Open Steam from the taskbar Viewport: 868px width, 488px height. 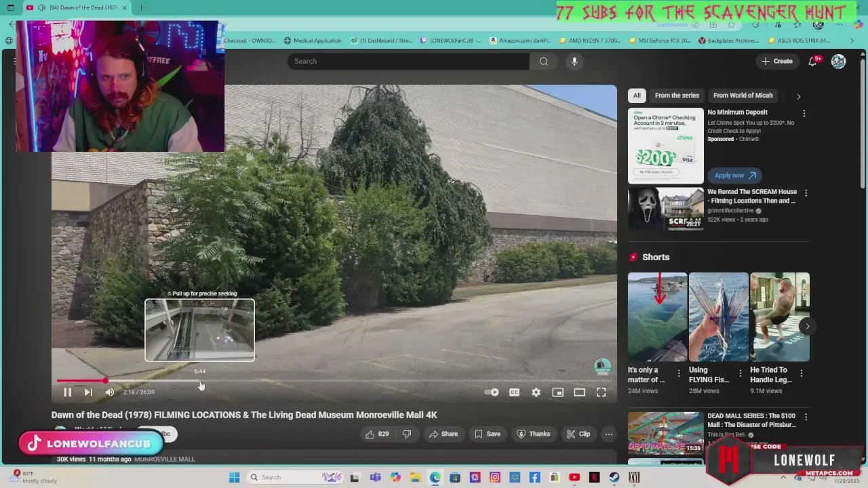tap(614, 477)
